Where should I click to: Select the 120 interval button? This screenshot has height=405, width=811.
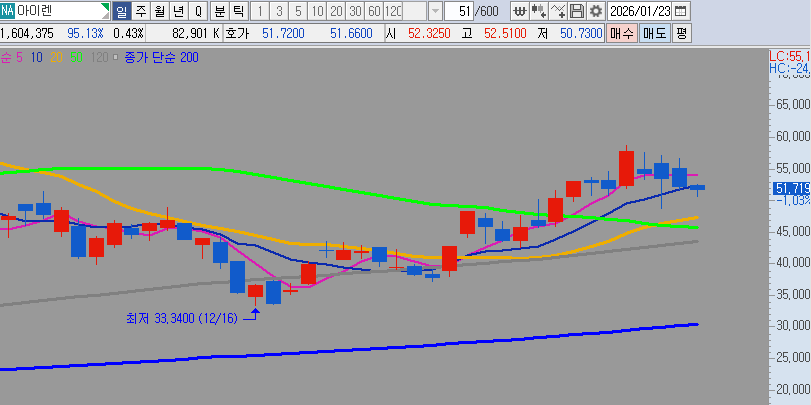pyautogui.click(x=394, y=10)
